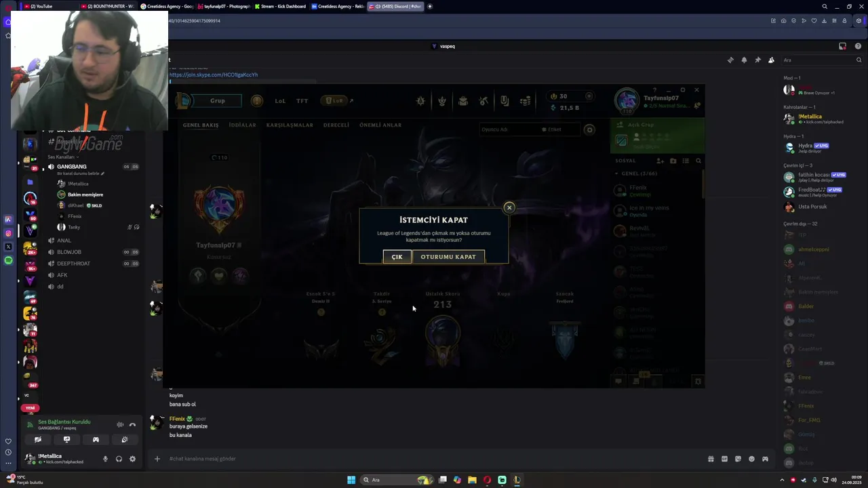Viewport: 868px width, 488px height.
Task: Open the Discord help icon
Action: pos(858,46)
